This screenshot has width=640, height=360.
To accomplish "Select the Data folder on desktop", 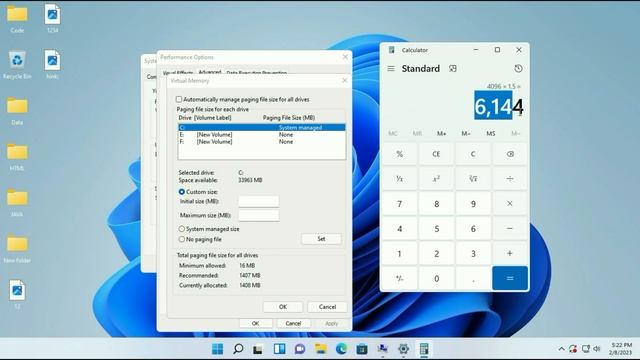I will (x=17, y=111).
